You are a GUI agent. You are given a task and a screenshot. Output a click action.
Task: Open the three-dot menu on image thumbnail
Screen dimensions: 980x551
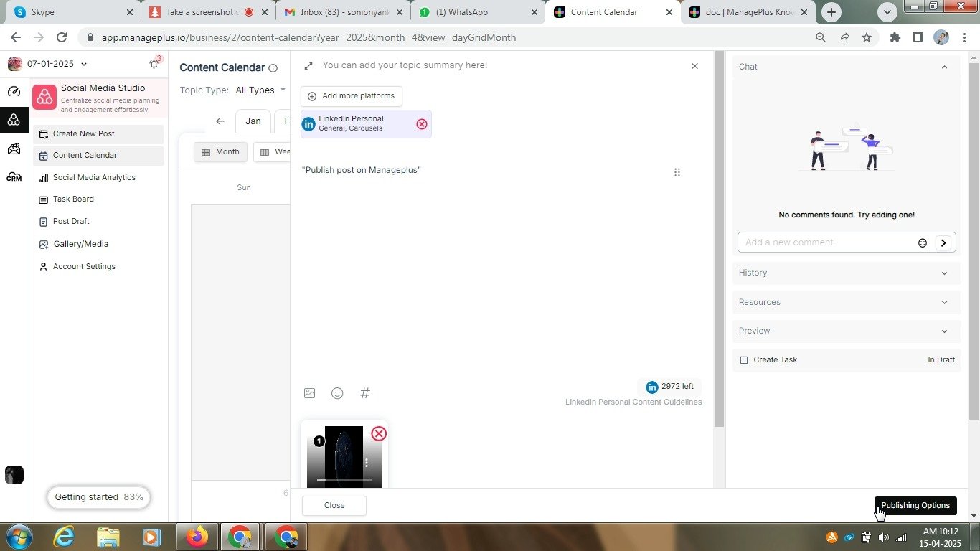click(x=367, y=463)
